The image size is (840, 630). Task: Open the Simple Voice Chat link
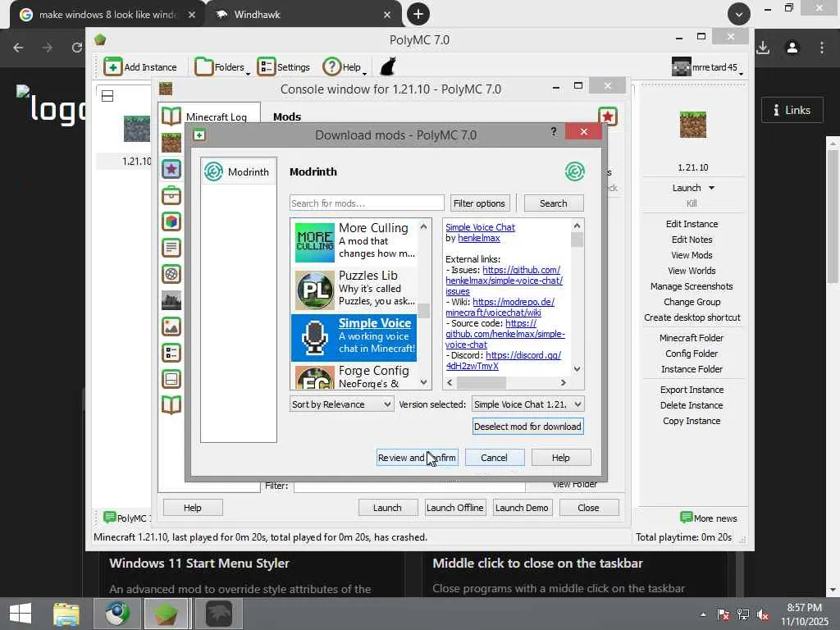click(x=480, y=227)
